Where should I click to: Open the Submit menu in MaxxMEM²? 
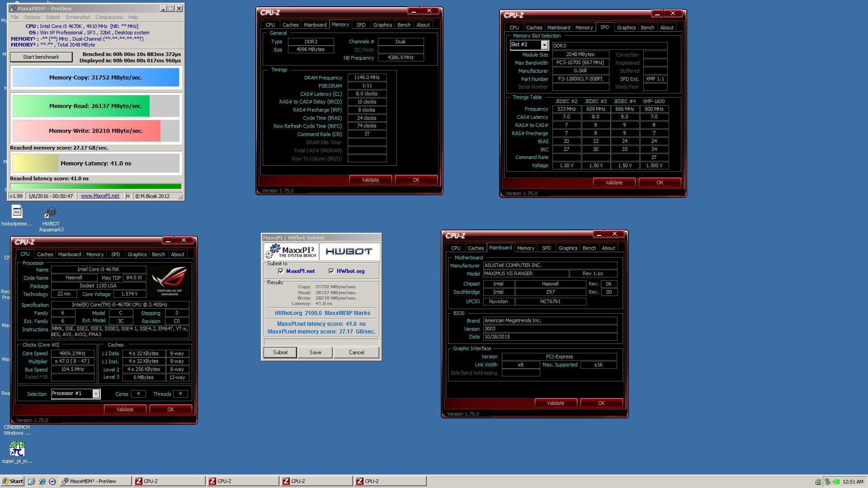pyautogui.click(x=53, y=17)
